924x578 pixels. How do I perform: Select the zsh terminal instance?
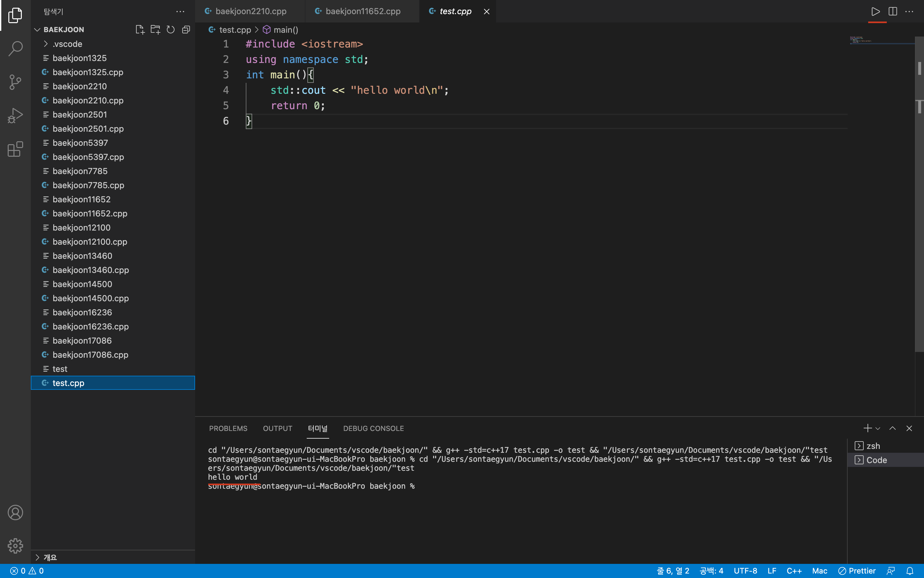[886, 446]
